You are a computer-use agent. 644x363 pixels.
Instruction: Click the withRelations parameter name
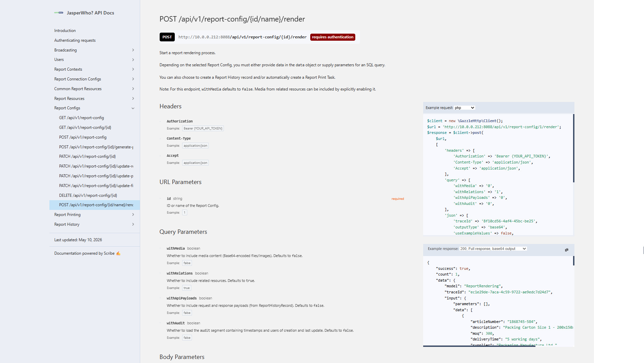coord(180,274)
